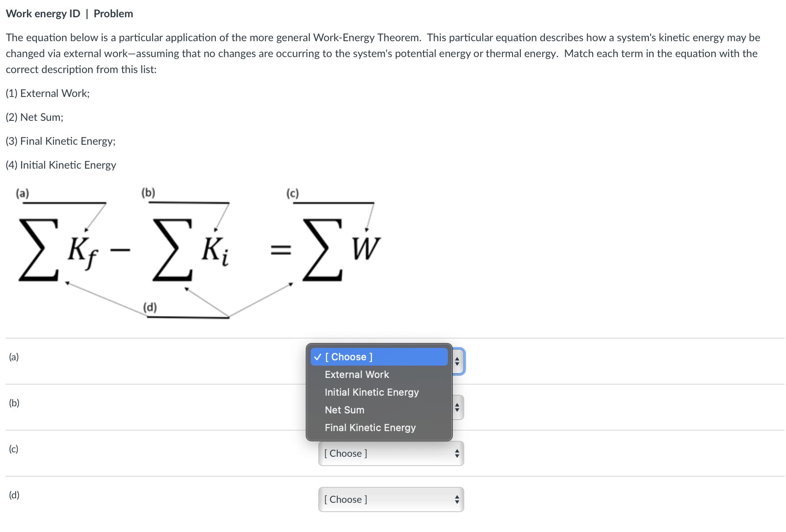Click the (a) label next to the first row

pyautogui.click(x=14, y=357)
